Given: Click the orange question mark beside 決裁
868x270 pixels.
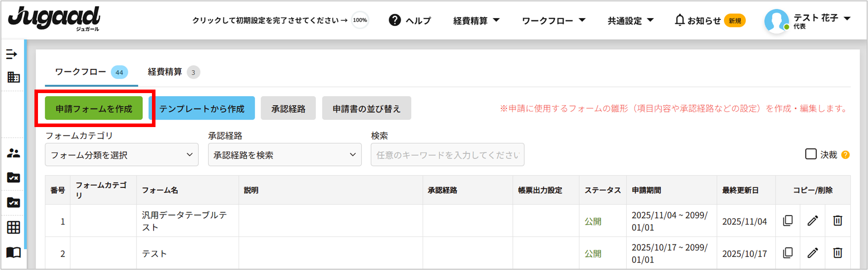Looking at the screenshot, I should tap(845, 155).
